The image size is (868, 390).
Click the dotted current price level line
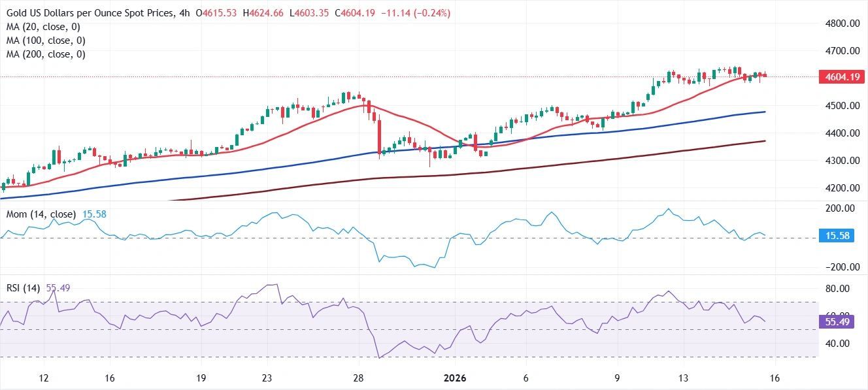click(x=392, y=76)
